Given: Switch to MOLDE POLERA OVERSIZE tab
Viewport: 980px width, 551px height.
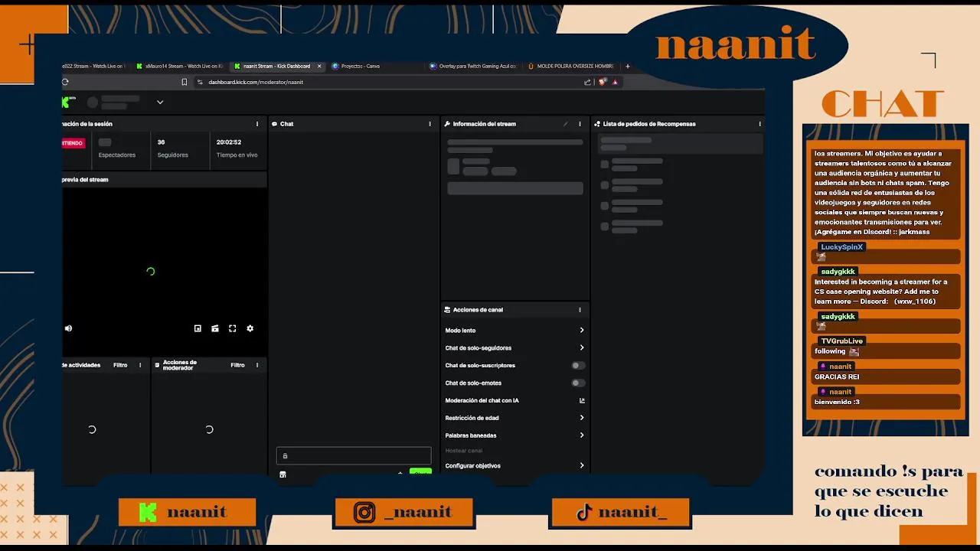Looking at the screenshot, I should coord(571,66).
